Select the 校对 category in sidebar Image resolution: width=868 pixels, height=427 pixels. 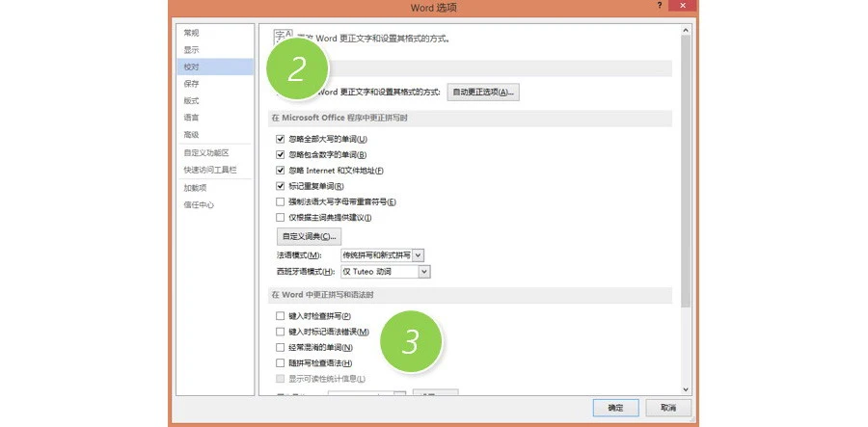point(215,67)
